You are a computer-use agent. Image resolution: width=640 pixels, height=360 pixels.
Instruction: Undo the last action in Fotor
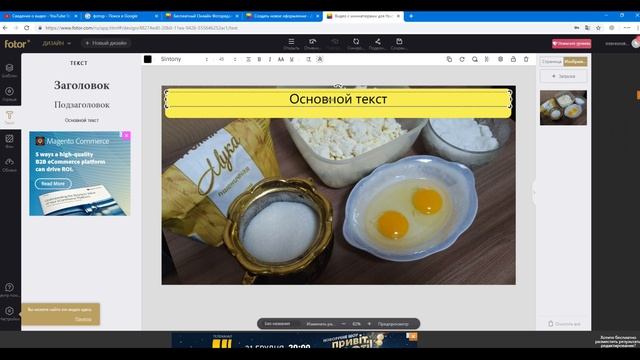pyautogui.click(x=312, y=41)
